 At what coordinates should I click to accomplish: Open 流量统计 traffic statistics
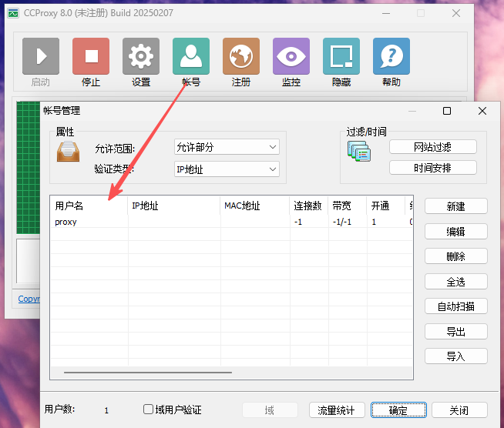coord(337,410)
